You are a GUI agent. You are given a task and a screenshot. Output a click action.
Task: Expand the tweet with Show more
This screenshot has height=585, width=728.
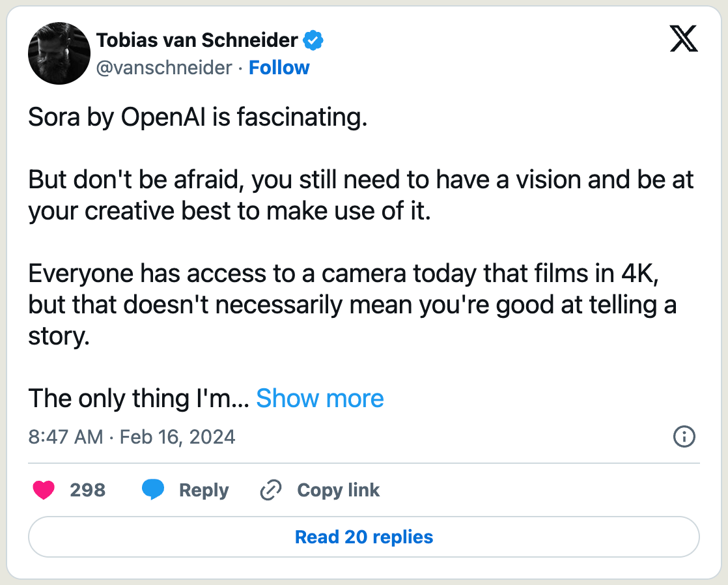pyautogui.click(x=320, y=398)
